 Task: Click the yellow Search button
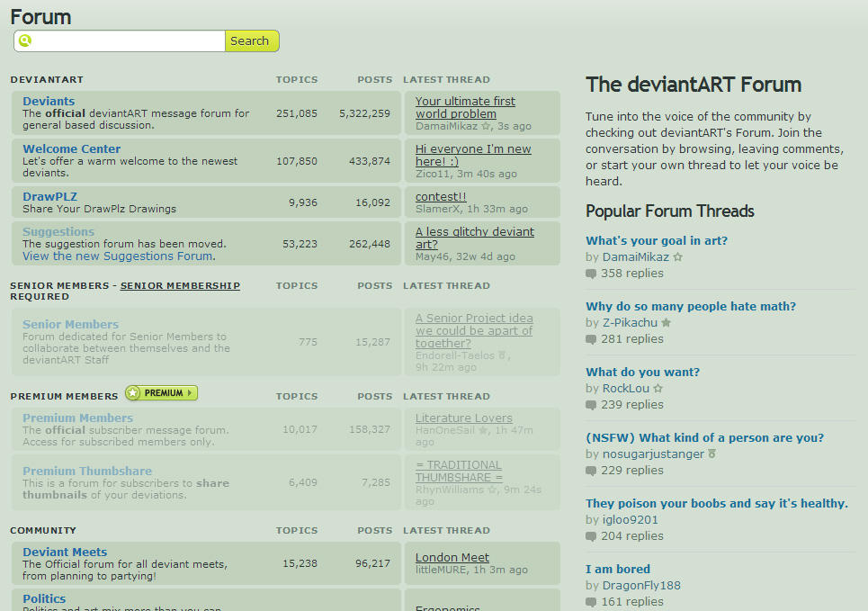[252, 41]
